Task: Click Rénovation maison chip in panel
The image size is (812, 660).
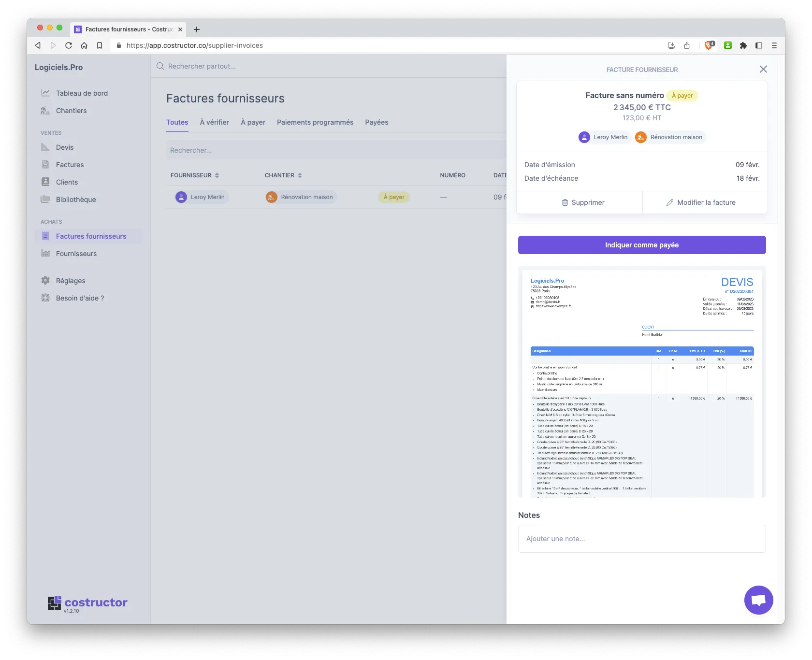Action: pos(670,137)
